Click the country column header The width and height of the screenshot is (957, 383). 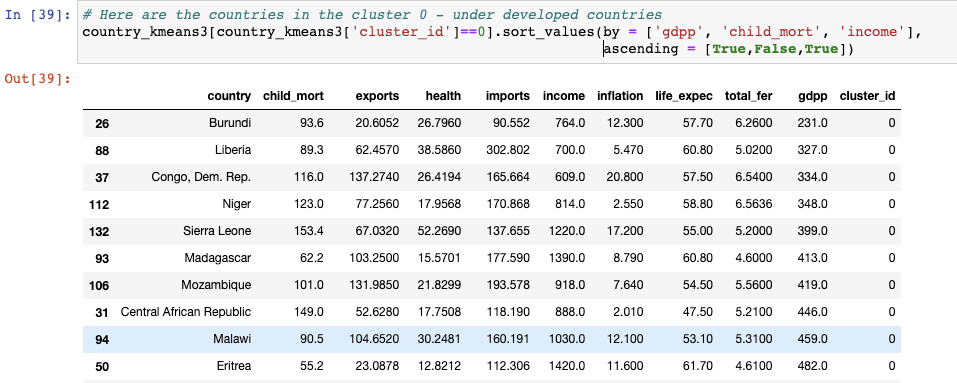point(229,96)
